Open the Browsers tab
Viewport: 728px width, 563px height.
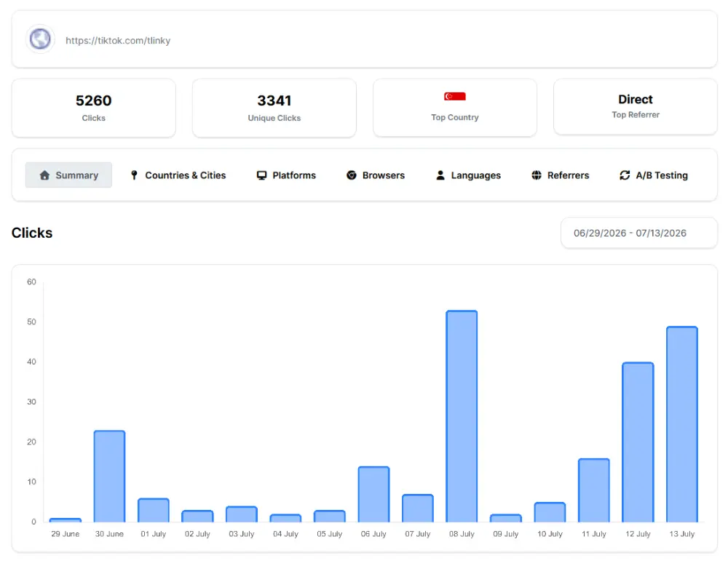pos(376,175)
